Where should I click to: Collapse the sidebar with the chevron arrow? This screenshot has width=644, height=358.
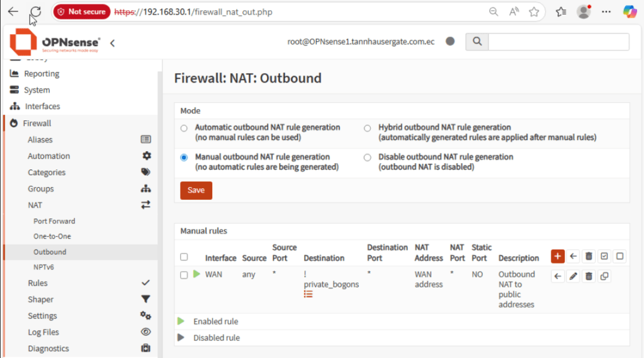click(112, 43)
